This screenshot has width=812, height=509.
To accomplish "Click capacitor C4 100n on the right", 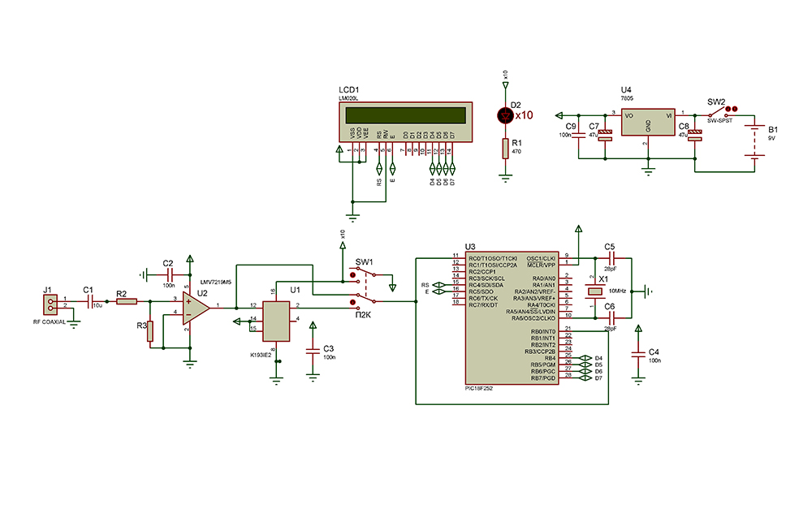I will 637,353.
